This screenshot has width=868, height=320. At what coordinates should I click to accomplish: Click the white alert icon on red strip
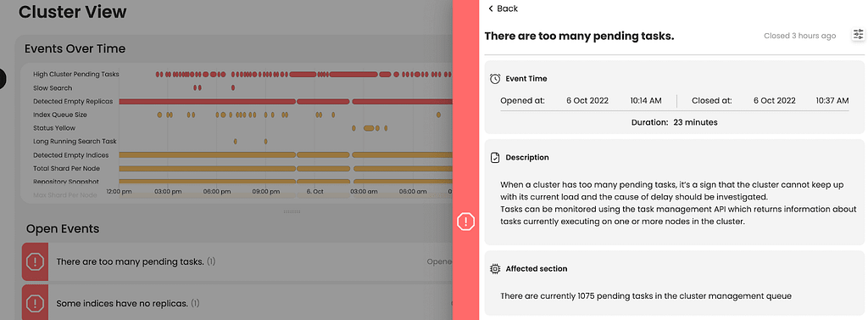466,222
